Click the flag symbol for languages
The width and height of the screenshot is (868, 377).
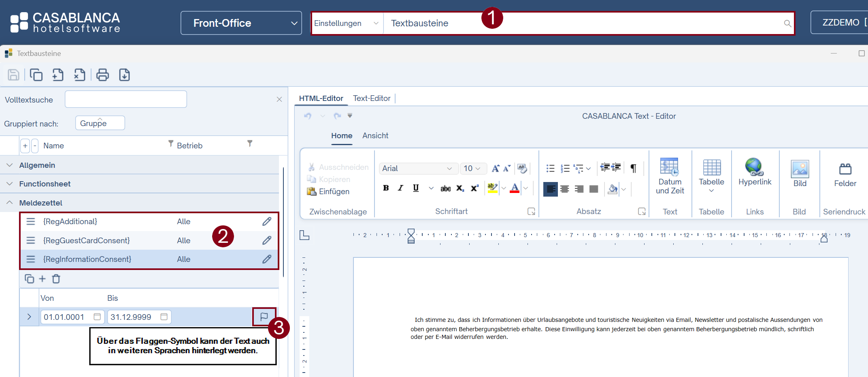click(x=264, y=317)
